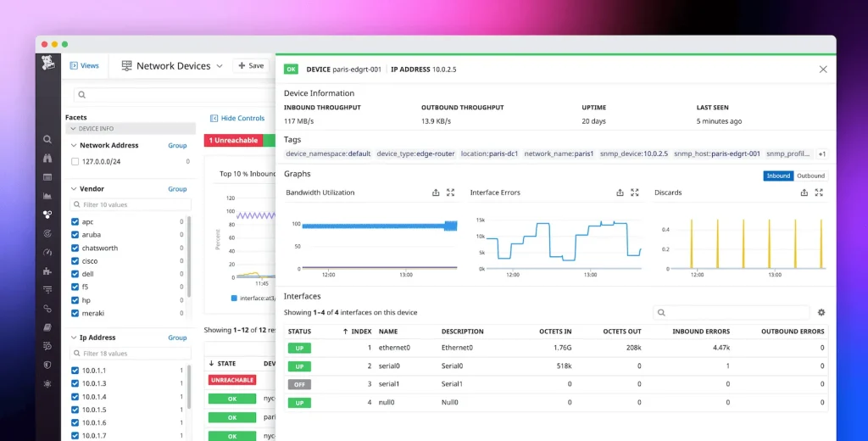Viewport: 868px width, 441px height.
Task: Open the events list icon in sidebar
Action: coord(47,177)
